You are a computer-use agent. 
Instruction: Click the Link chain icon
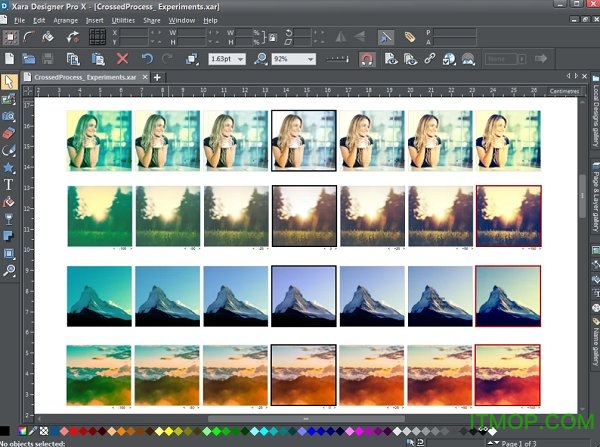click(x=430, y=59)
